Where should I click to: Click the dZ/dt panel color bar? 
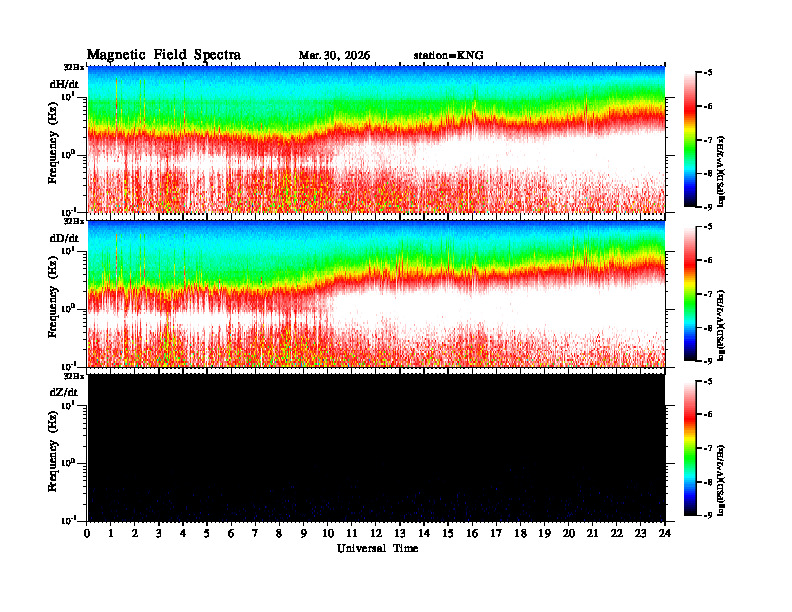click(x=690, y=448)
